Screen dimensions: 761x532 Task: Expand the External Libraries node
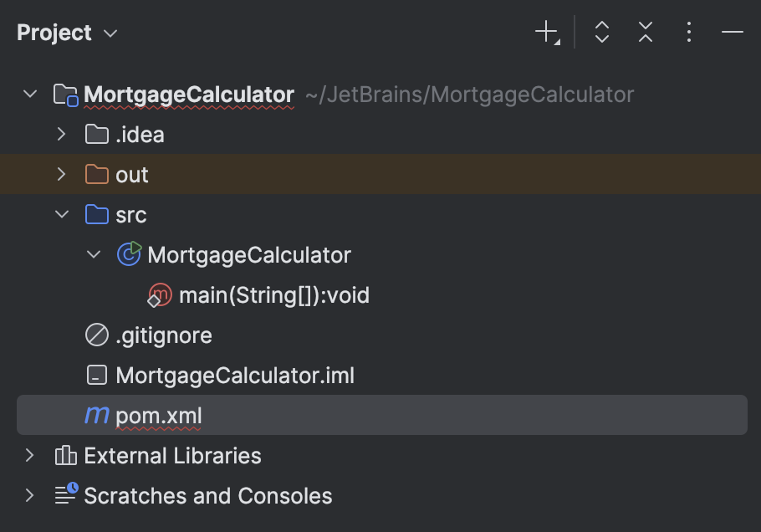click(x=30, y=455)
